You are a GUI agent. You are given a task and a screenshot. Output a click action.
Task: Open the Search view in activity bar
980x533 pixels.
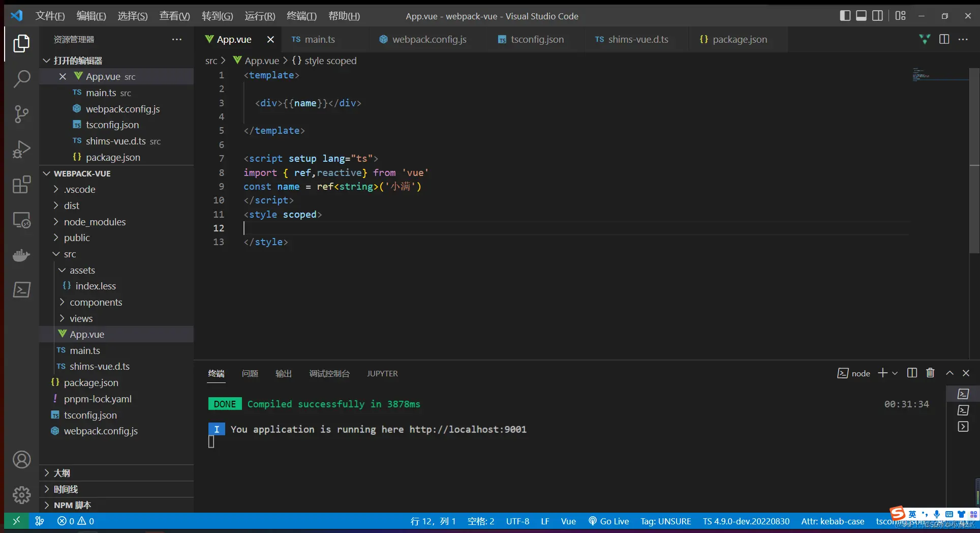click(x=21, y=78)
